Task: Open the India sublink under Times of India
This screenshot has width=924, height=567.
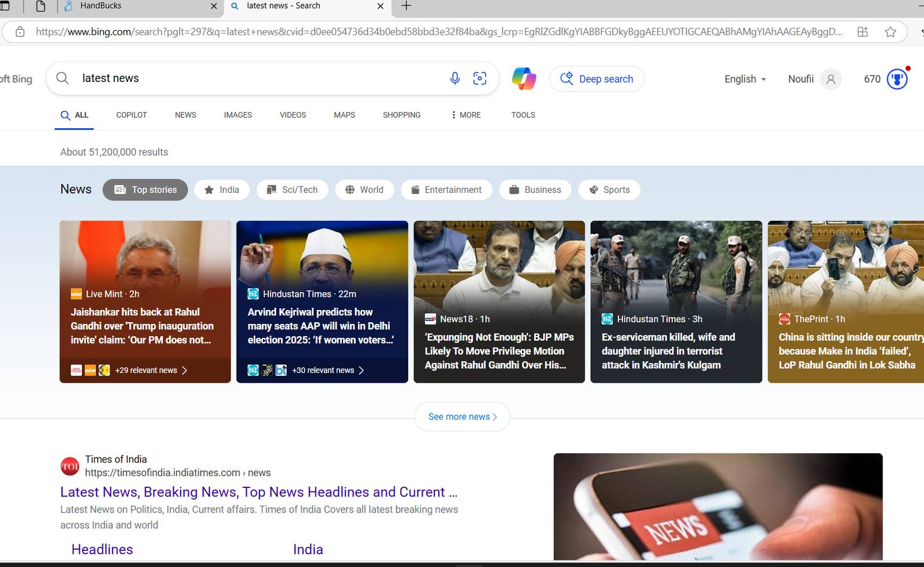Action: [308, 549]
